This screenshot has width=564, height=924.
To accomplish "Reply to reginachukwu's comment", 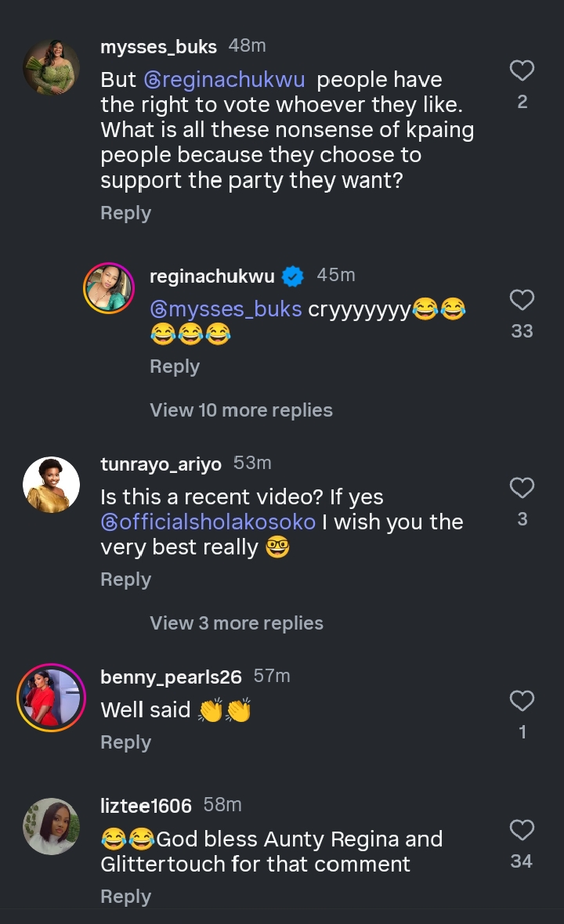I will (175, 366).
